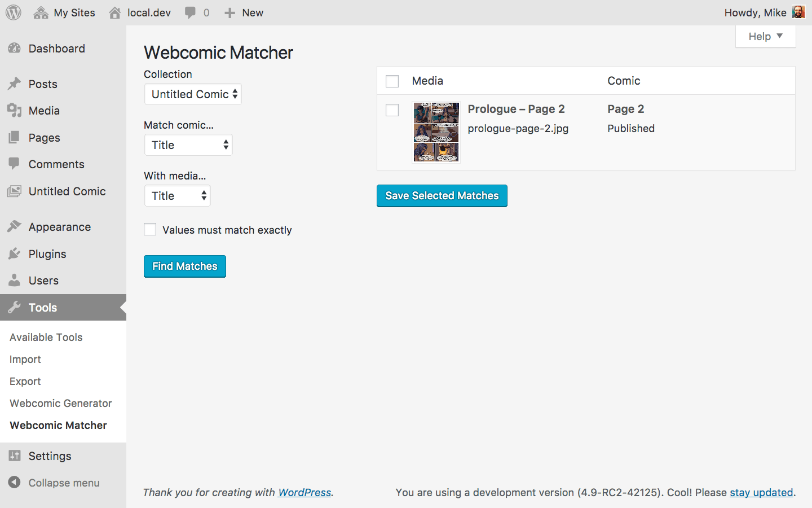Image resolution: width=812 pixels, height=508 pixels.
Task: Click the Find Matches button
Action: (x=185, y=266)
